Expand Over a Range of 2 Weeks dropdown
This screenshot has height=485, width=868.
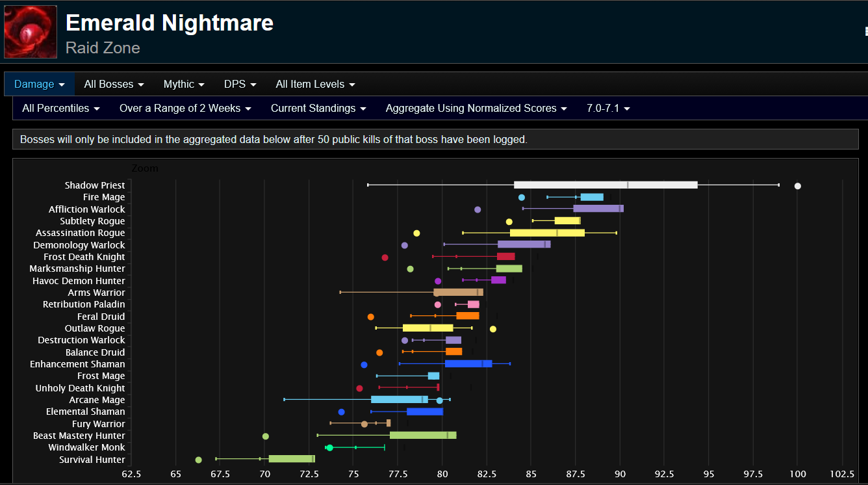[x=185, y=108]
